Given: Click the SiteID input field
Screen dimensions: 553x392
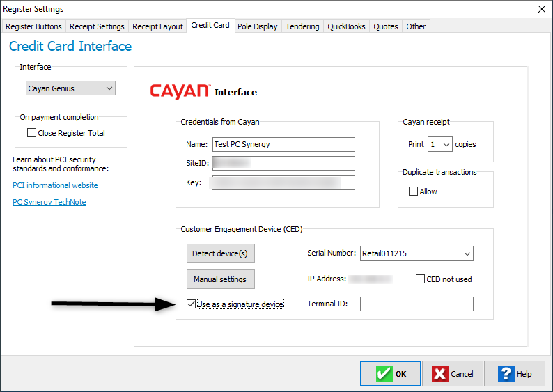Looking at the screenshot, I should click(x=283, y=163).
